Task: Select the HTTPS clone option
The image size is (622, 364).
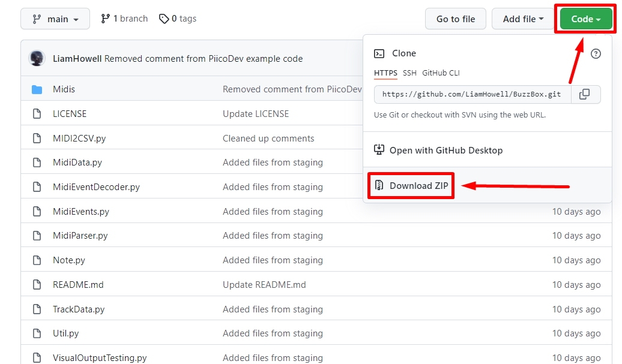Action: [385, 73]
